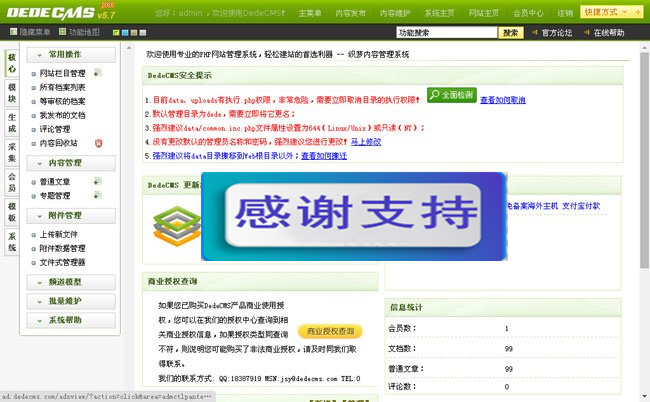Select the tan skin swatch
This screenshot has width=650, height=402.
pyautogui.click(x=134, y=33)
